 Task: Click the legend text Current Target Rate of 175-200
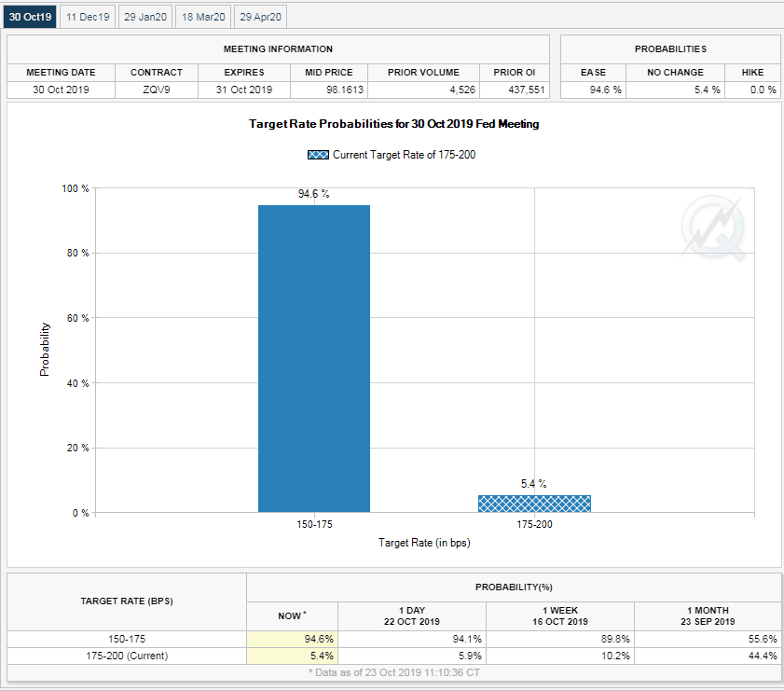coord(404,155)
